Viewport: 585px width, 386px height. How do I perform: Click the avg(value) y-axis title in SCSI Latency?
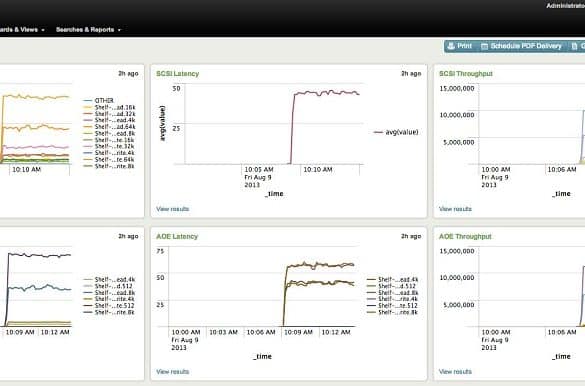(162, 123)
